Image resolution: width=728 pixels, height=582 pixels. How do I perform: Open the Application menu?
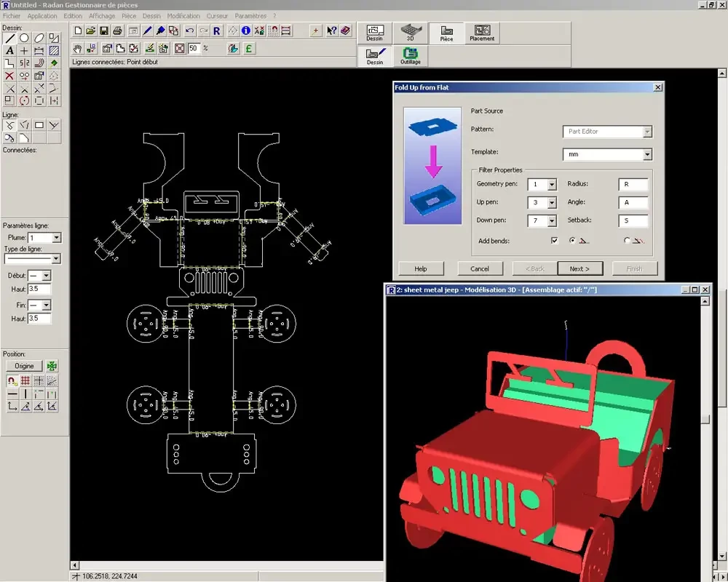[42, 16]
